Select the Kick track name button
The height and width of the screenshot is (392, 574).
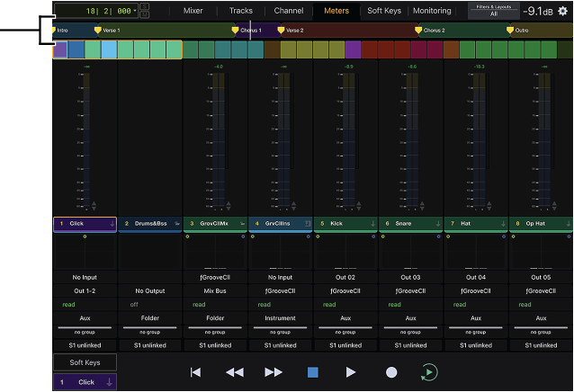(345, 224)
